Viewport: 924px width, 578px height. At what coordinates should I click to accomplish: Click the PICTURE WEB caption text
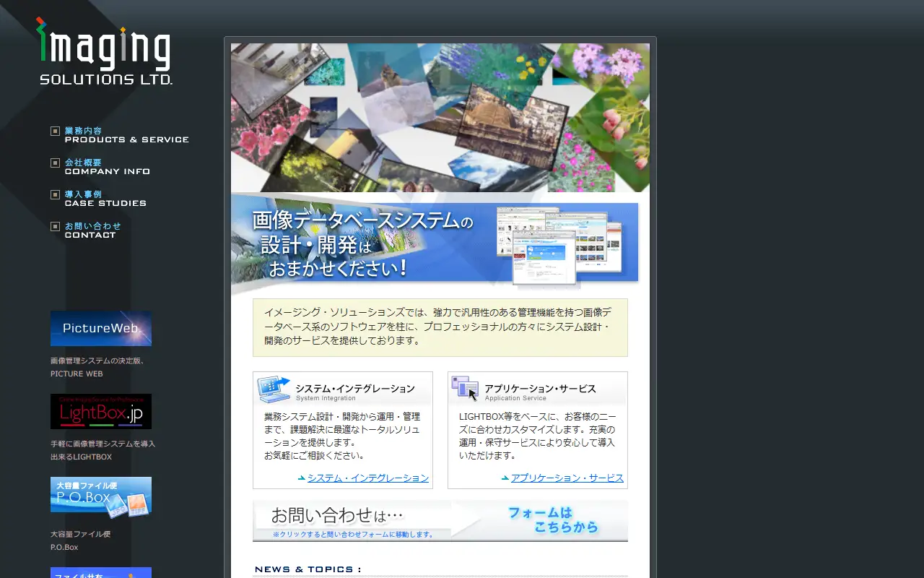[77, 374]
